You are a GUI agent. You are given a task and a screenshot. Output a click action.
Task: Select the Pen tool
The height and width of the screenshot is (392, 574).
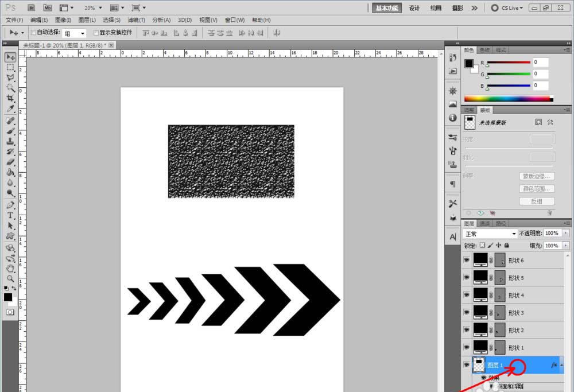[x=10, y=205]
